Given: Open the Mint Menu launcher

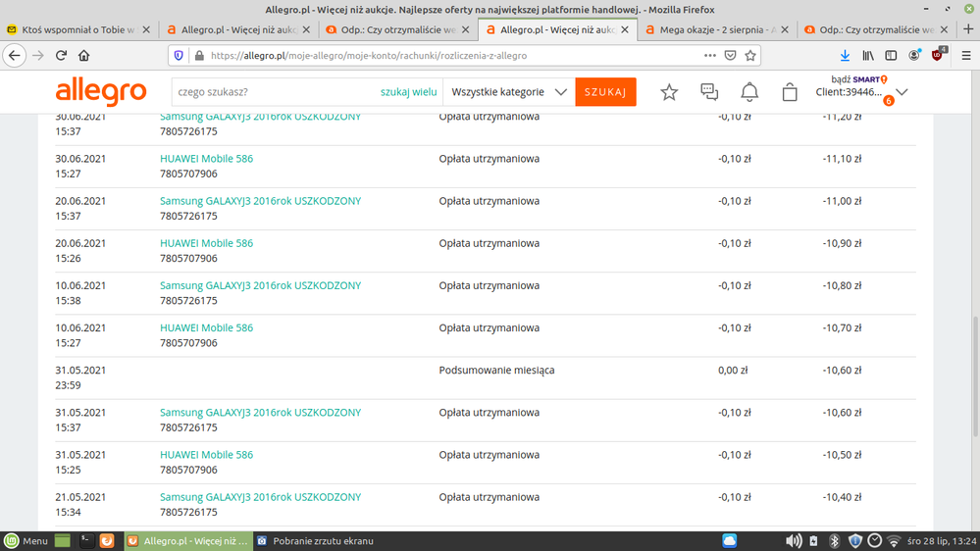Looking at the screenshot, I should click(26, 541).
